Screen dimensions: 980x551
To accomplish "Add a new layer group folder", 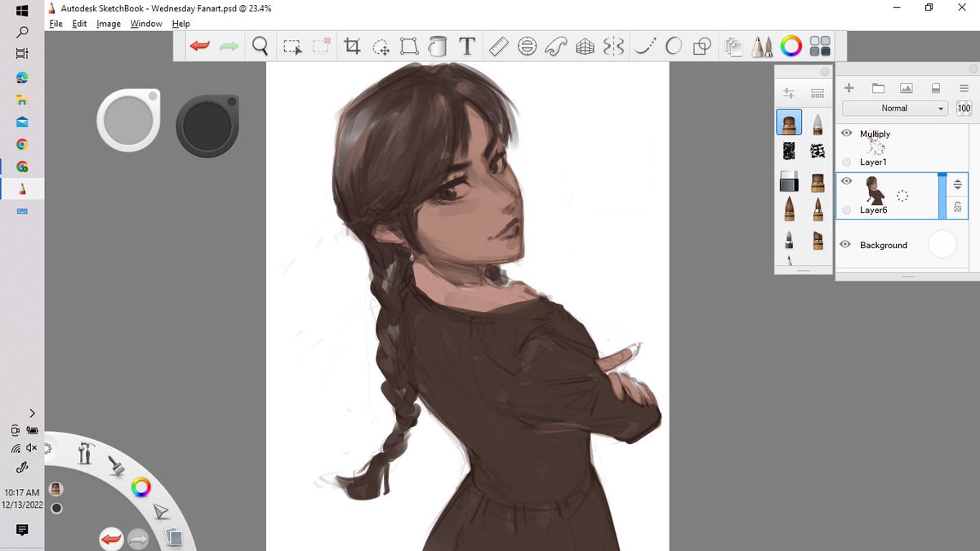I will pyautogui.click(x=878, y=88).
